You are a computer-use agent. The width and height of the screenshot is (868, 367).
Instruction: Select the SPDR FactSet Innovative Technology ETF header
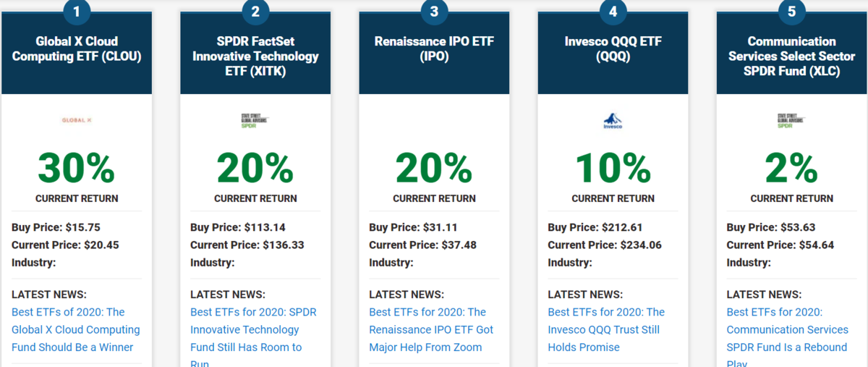[x=255, y=56]
